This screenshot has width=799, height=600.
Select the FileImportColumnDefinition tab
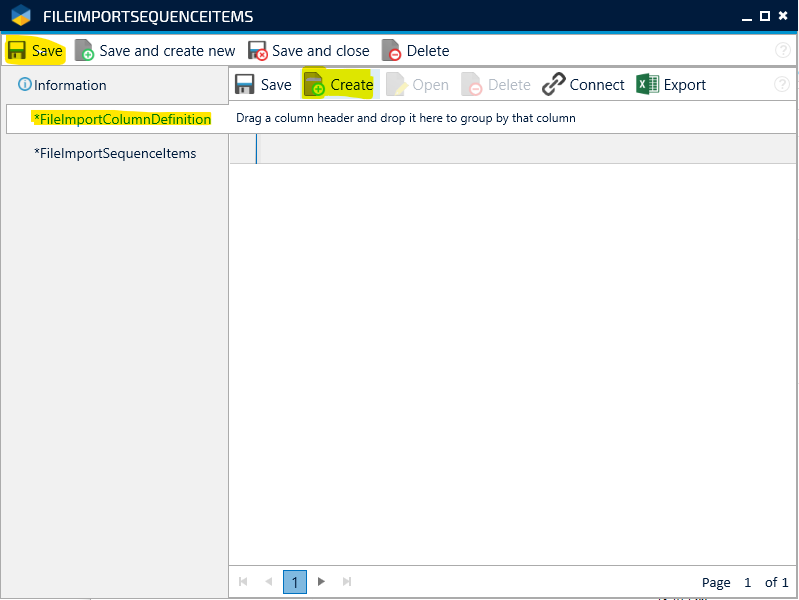(x=122, y=119)
